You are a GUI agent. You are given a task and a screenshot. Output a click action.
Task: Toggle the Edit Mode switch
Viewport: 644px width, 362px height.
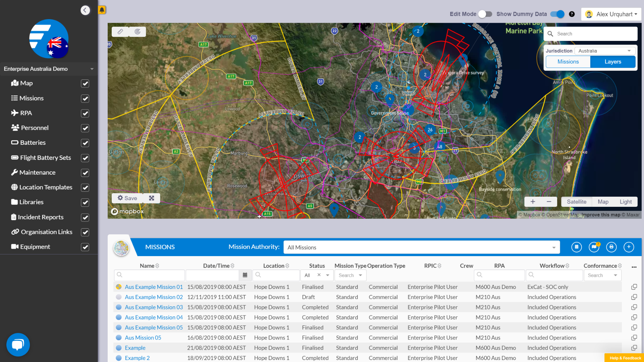point(485,14)
